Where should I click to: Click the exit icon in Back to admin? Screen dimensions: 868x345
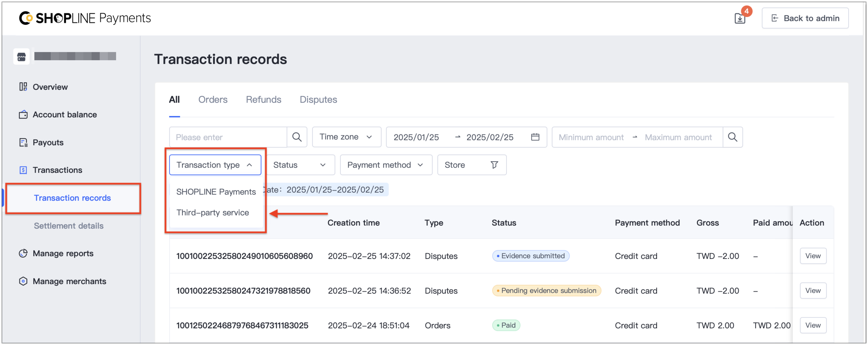point(775,18)
